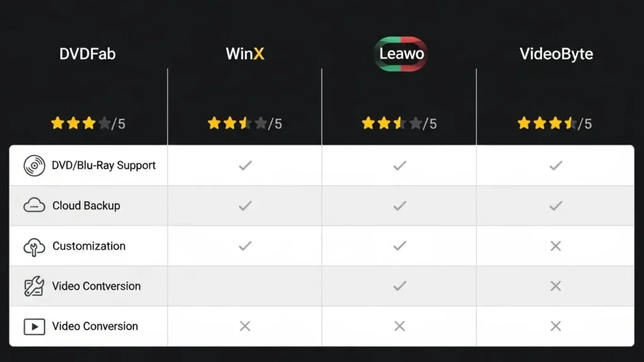Click the WinX star rating
The height and width of the screenshot is (362, 644).
(x=245, y=123)
